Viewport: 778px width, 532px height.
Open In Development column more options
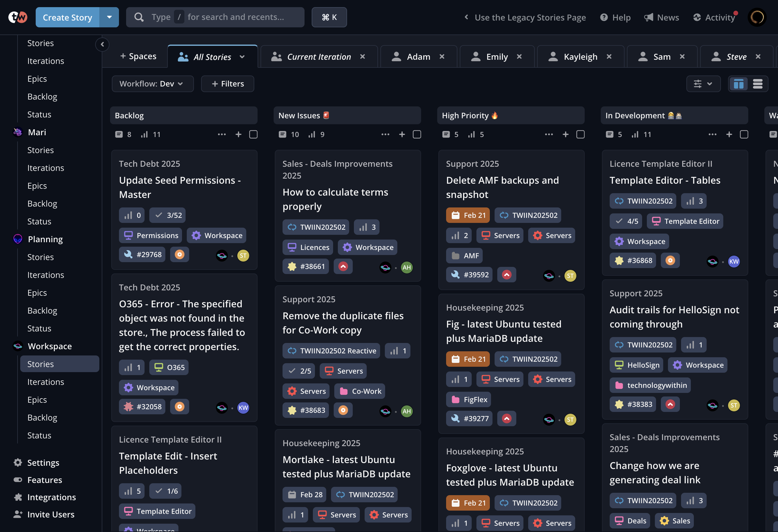click(712, 135)
